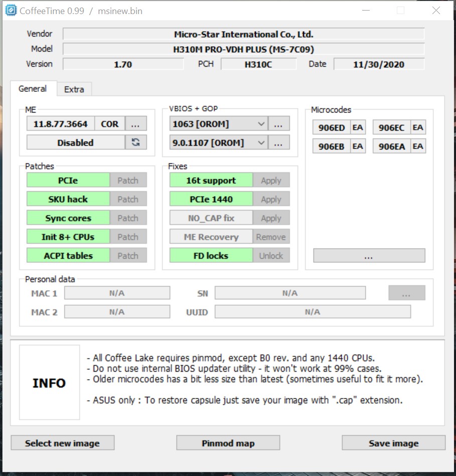Image resolution: width=456 pixels, height=476 pixels.
Task: Select microcode 906EB
Action: coord(331,146)
